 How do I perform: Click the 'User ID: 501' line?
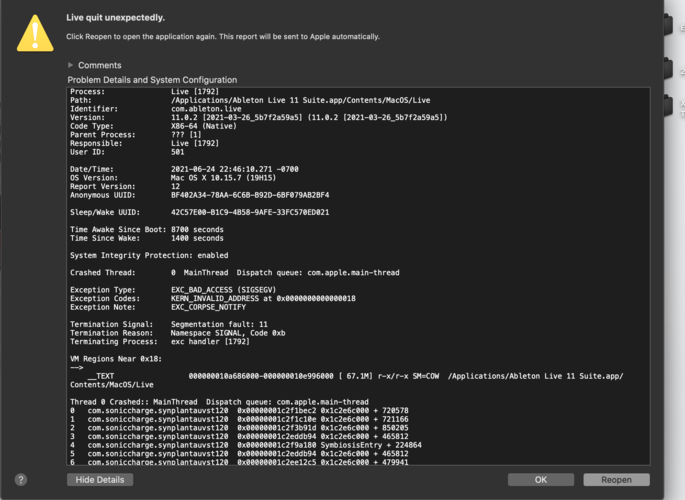(x=127, y=152)
